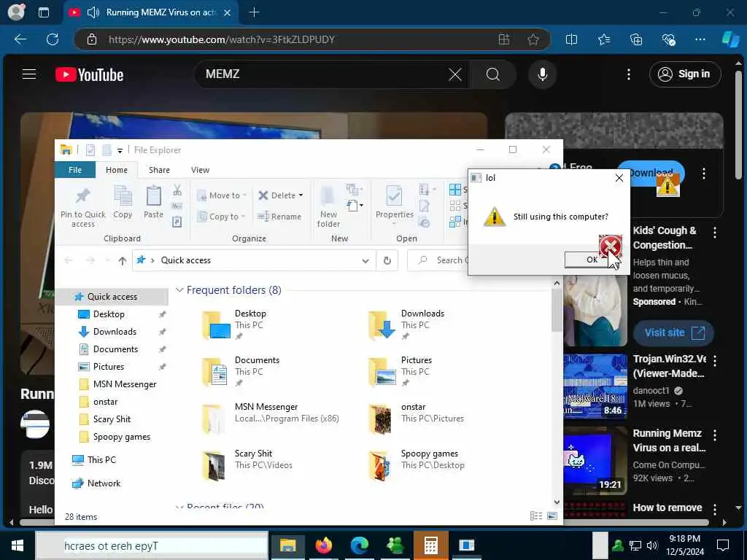Switch Explorer to large icons view
This screenshot has width=747, height=560.
(552, 516)
